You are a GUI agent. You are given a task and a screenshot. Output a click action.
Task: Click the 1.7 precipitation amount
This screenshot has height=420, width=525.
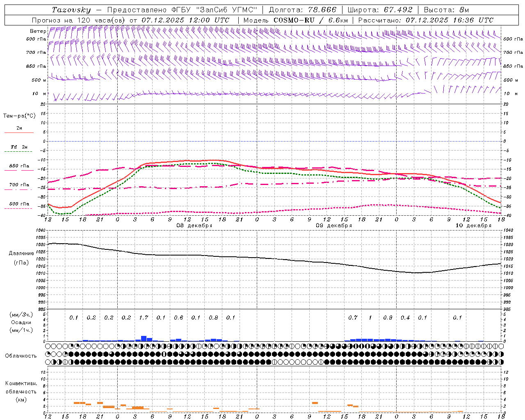coord(144,317)
